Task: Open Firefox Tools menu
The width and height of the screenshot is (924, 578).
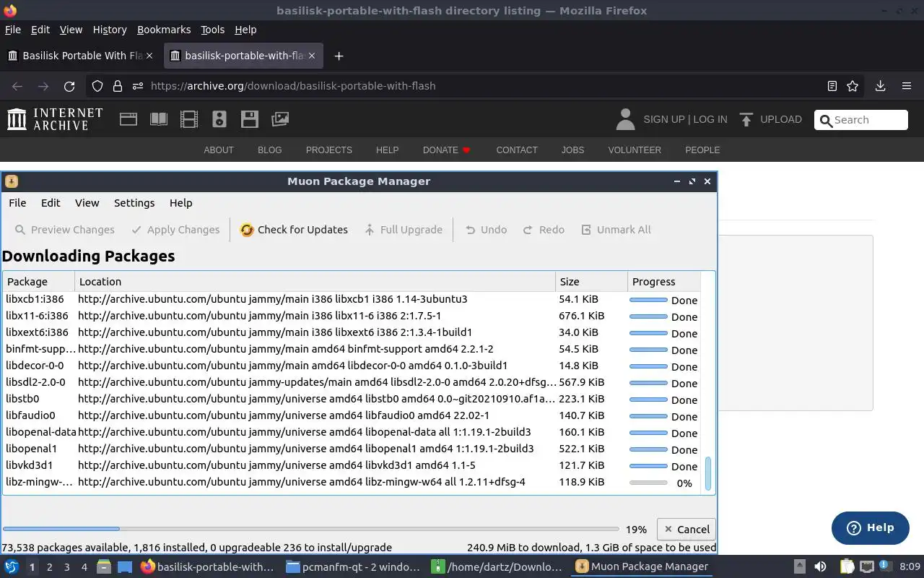Action: tap(212, 30)
